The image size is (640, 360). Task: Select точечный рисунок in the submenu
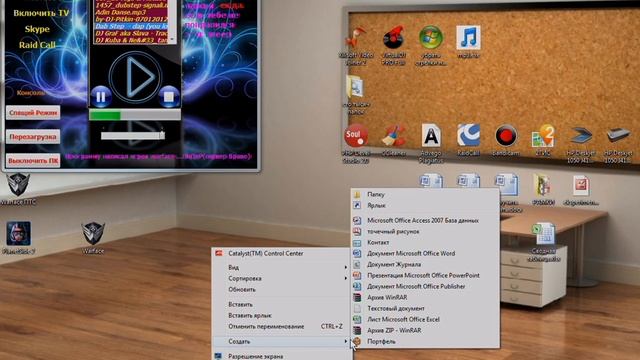[x=425, y=231]
